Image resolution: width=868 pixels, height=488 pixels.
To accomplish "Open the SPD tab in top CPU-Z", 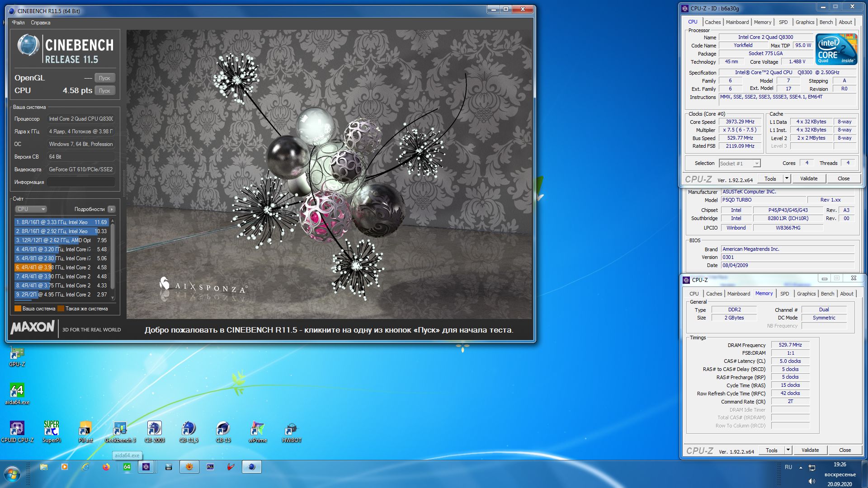I will 783,22.
